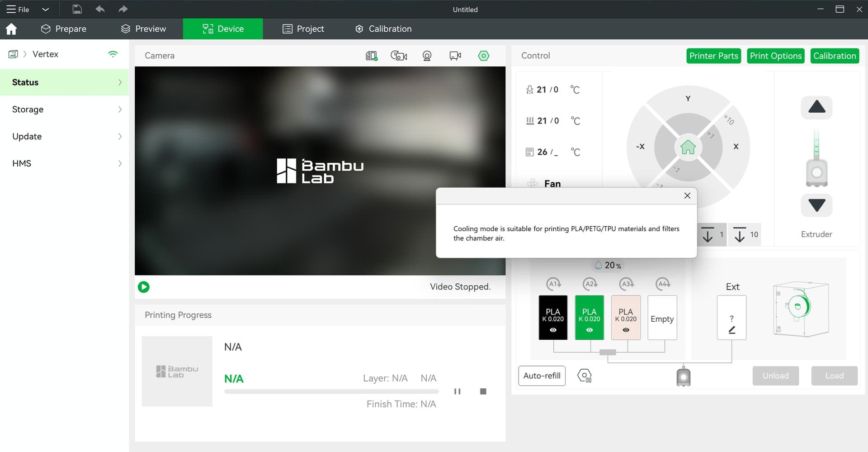Viewport: 868px width, 452px height.
Task: Expand the Status section chevron
Action: [120, 82]
